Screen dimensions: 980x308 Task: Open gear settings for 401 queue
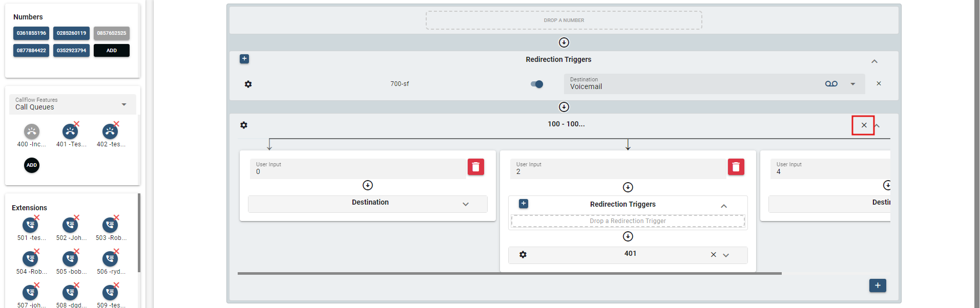tap(523, 255)
